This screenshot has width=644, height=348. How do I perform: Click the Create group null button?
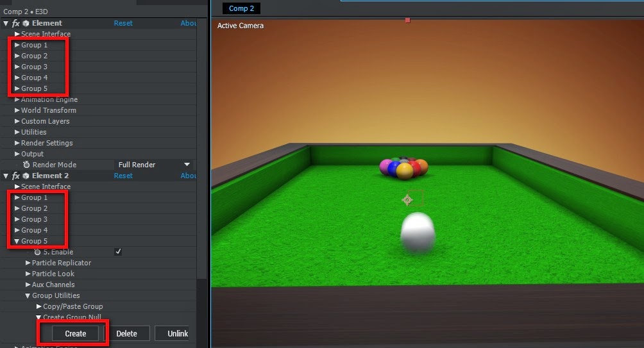(76, 334)
